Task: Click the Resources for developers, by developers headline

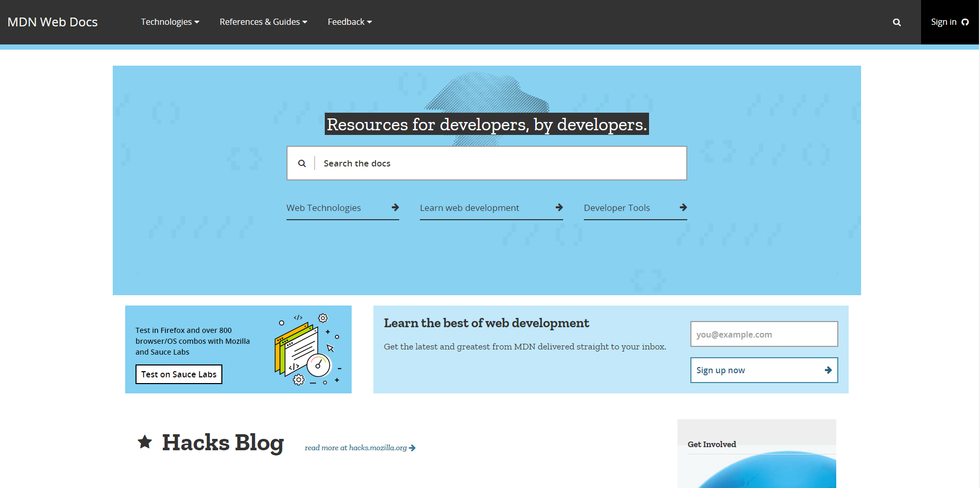Action: 487,124
